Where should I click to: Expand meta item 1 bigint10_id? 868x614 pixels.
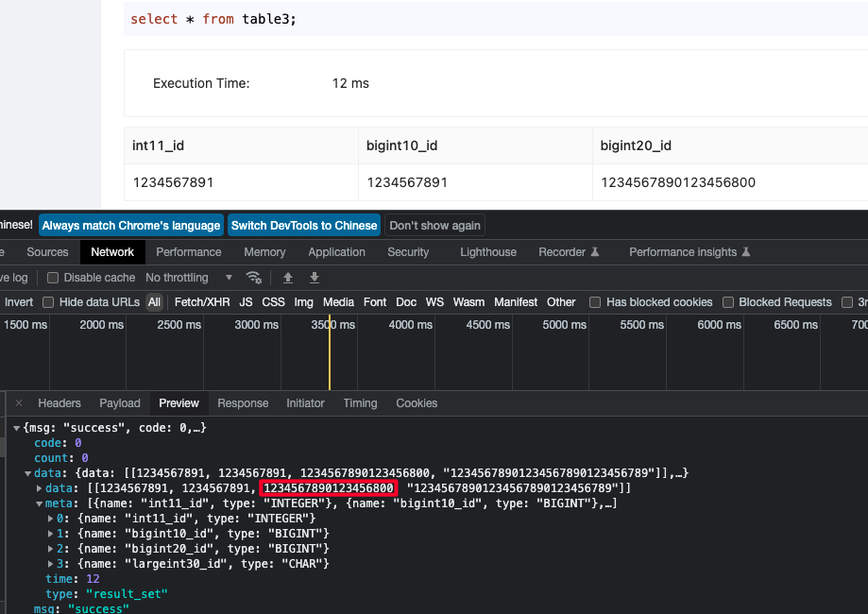click(x=50, y=534)
